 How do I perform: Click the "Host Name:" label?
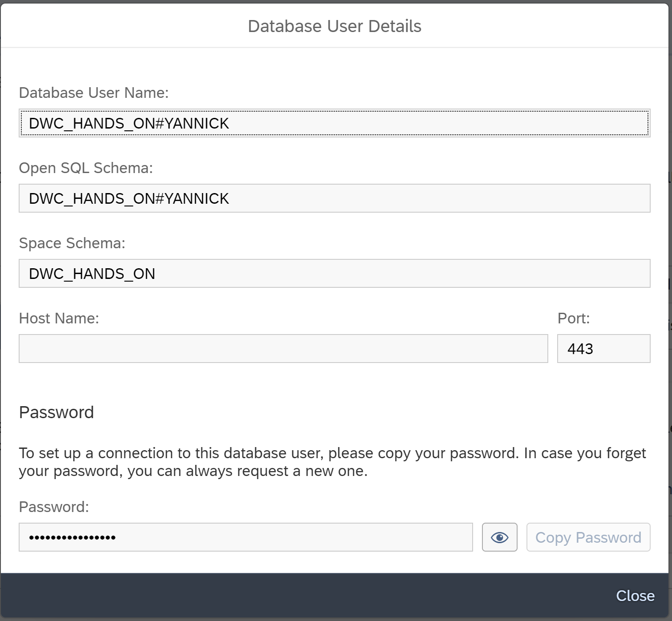[x=59, y=318]
